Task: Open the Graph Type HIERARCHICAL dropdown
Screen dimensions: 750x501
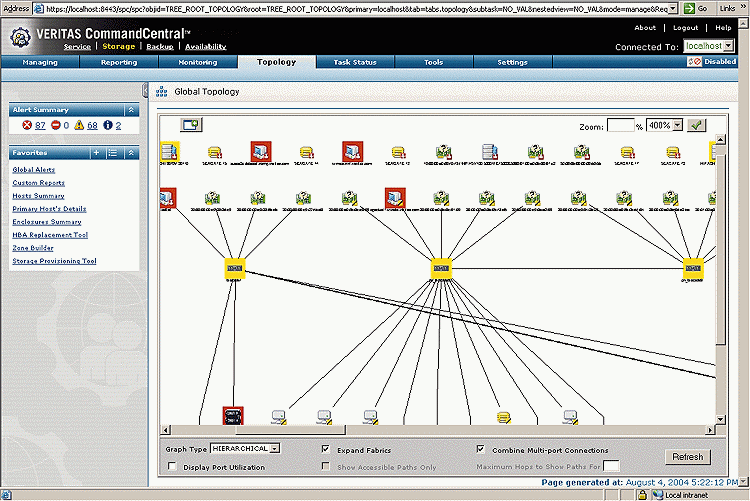Action: [x=275, y=448]
